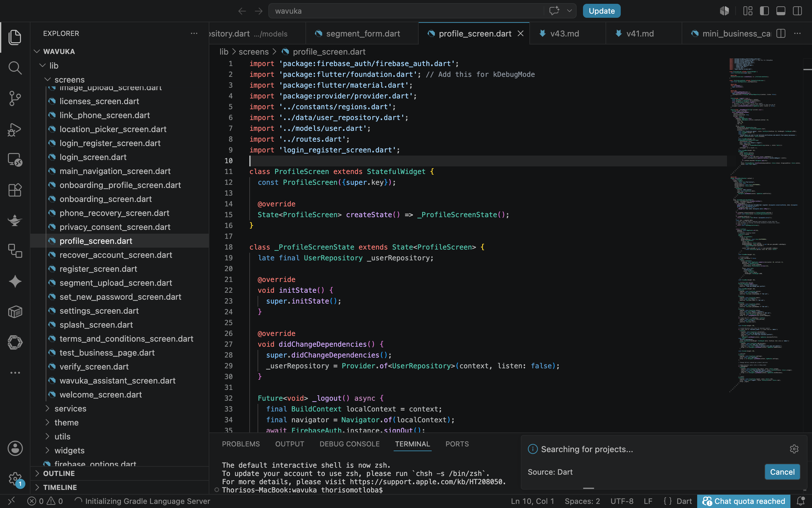The width and height of the screenshot is (812, 508).
Task: Open remote window indicator in status bar
Action: [11, 501]
